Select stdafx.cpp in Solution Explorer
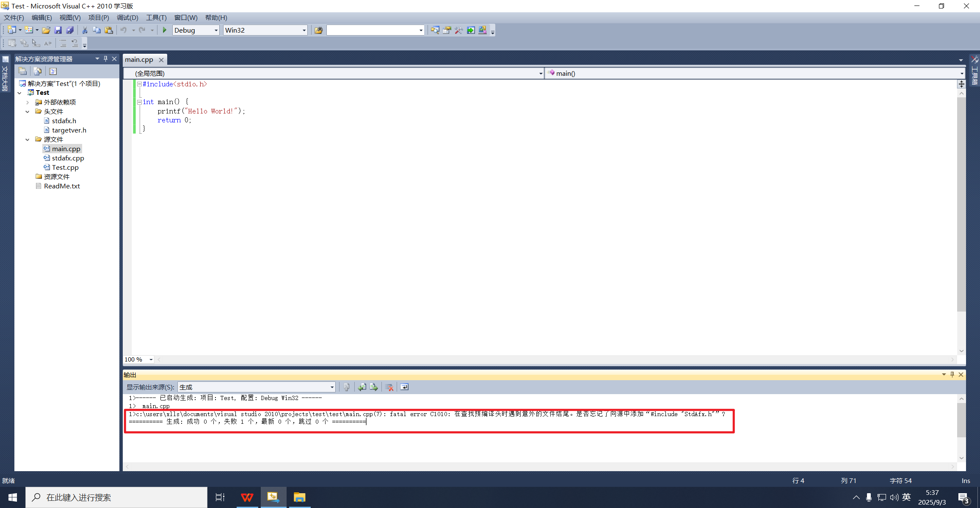Screen dimensions: 980x508 click(68, 158)
